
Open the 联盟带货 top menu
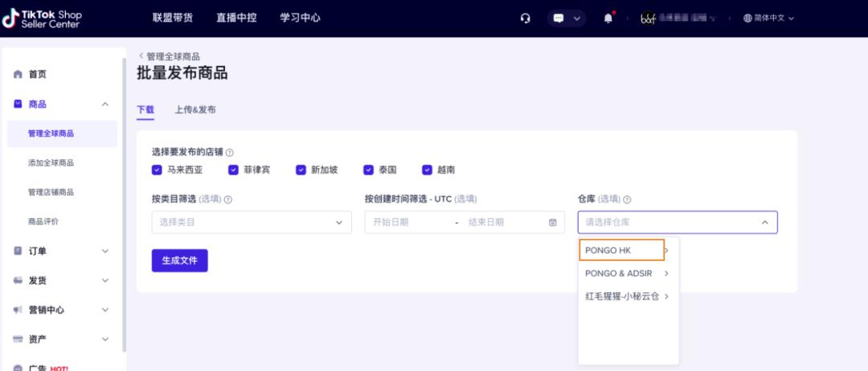(173, 18)
